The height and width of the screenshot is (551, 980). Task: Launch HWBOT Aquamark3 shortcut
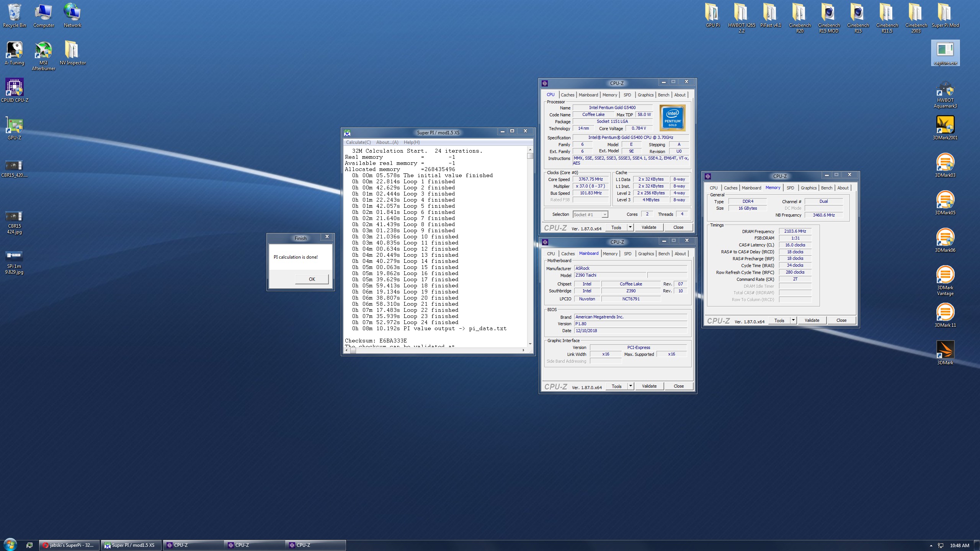pos(945,94)
